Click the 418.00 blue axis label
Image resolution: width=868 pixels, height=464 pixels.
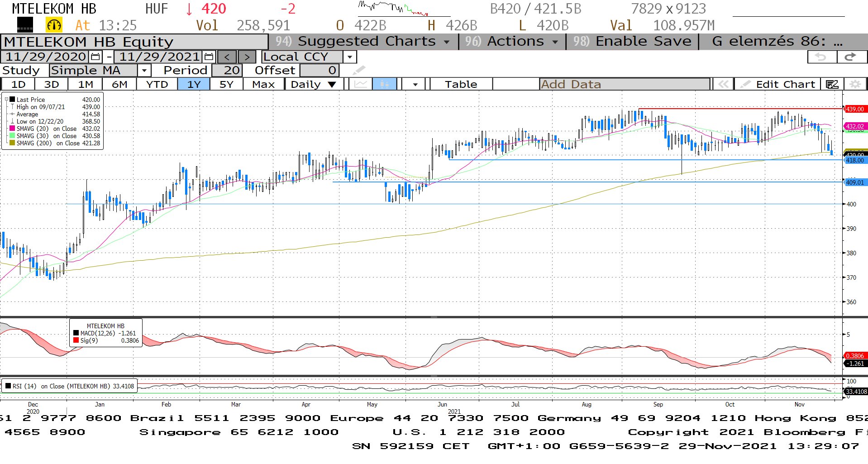pos(855,160)
